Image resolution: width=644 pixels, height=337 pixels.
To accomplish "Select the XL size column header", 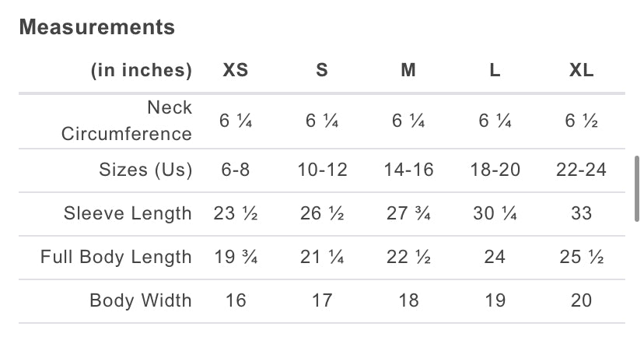I will [581, 70].
